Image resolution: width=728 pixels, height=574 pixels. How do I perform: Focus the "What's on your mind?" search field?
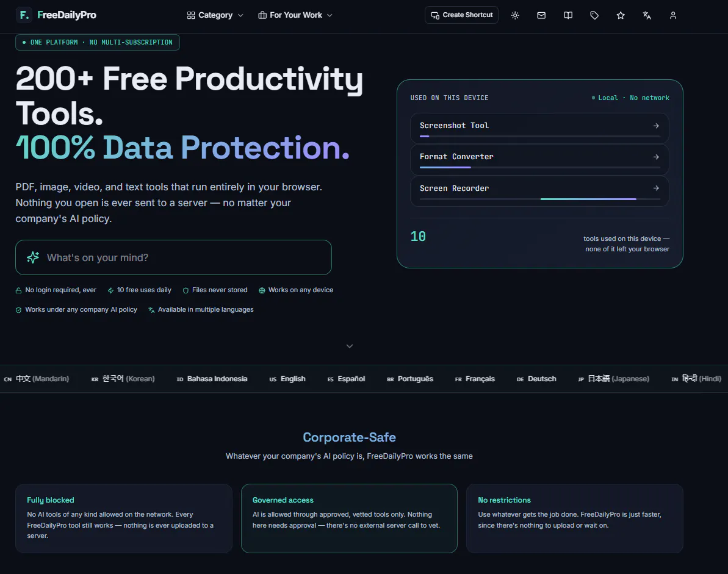173,257
